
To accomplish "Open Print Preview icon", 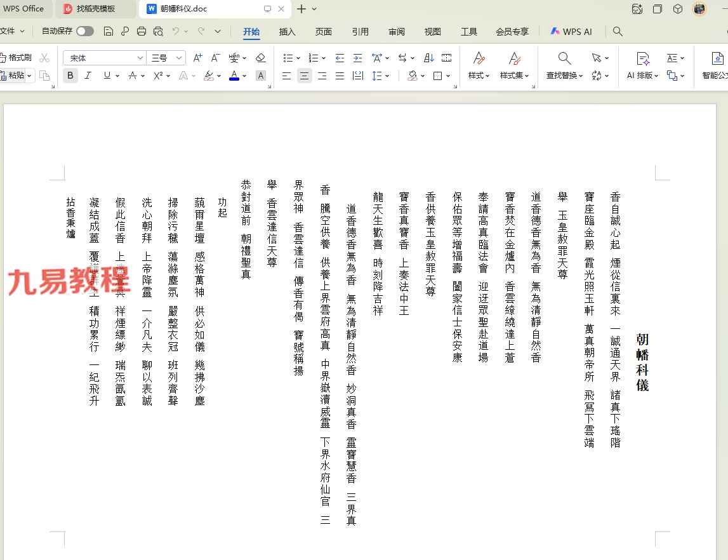I will pyautogui.click(x=158, y=31).
